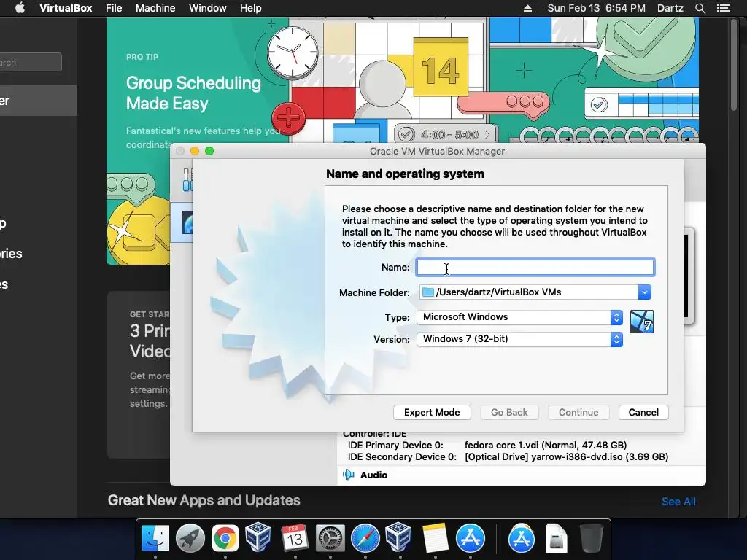Open the App Store Dock icon beside Notes
747x560 pixels.
(x=471, y=538)
